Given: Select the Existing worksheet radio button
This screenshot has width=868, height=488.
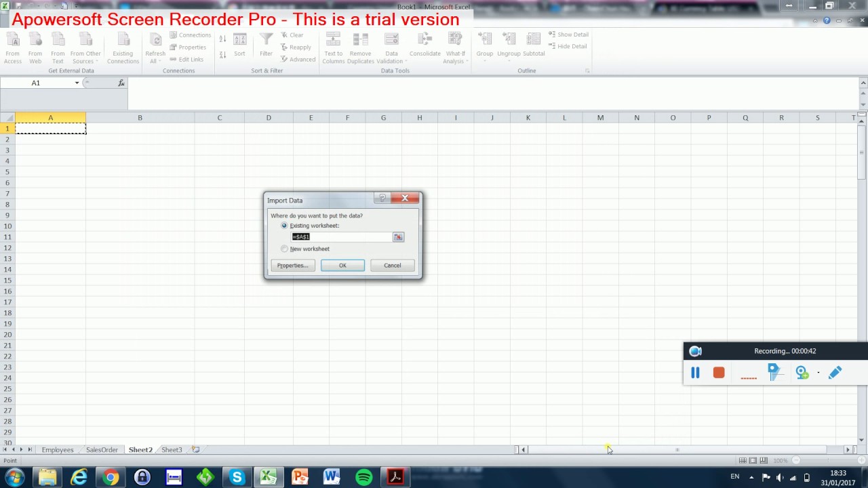Looking at the screenshot, I should 284,226.
